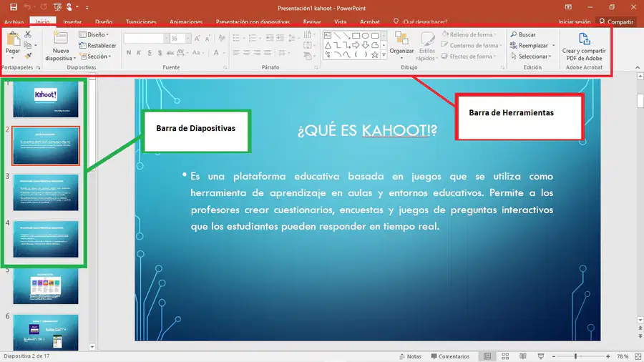This screenshot has width=644, height=362.
Task: Align text right in Párrafo group
Action: pyautogui.click(x=257, y=52)
